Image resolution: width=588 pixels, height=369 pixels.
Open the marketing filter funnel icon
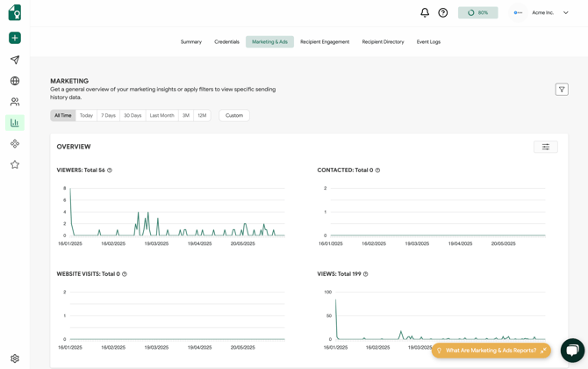coord(562,90)
